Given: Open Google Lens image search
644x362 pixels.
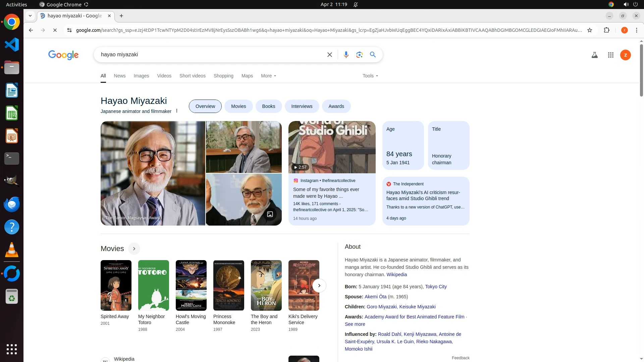Looking at the screenshot, I should 359,55.
